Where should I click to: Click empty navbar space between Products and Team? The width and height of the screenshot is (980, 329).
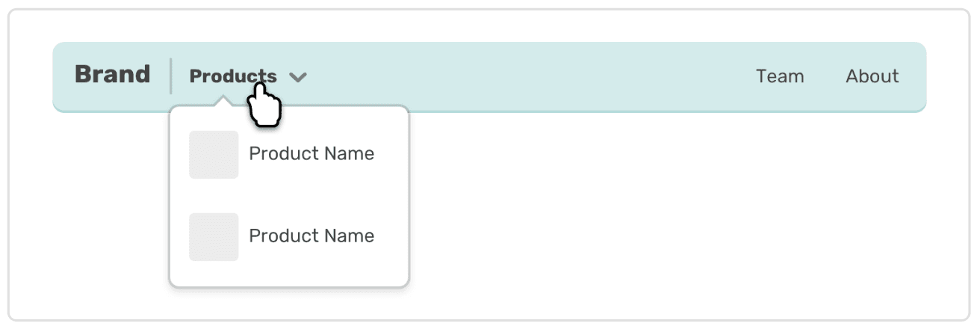click(523, 76)
